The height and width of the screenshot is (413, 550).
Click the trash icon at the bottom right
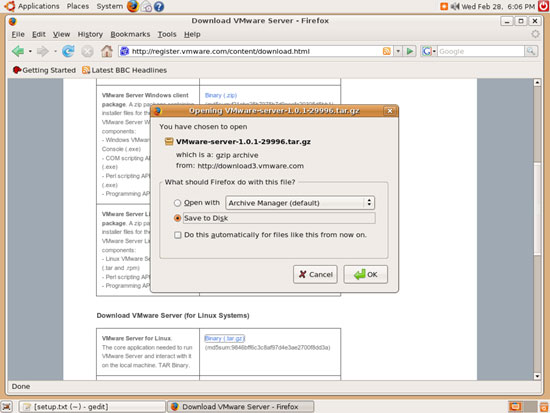click(544, 407)
